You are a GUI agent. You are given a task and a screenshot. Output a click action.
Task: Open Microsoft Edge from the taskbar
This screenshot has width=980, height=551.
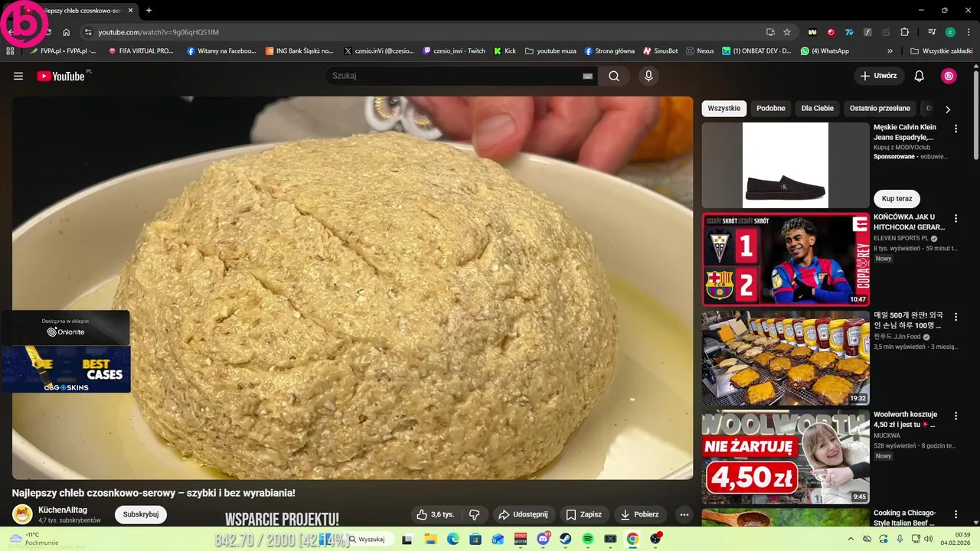[x=453, y=539]
